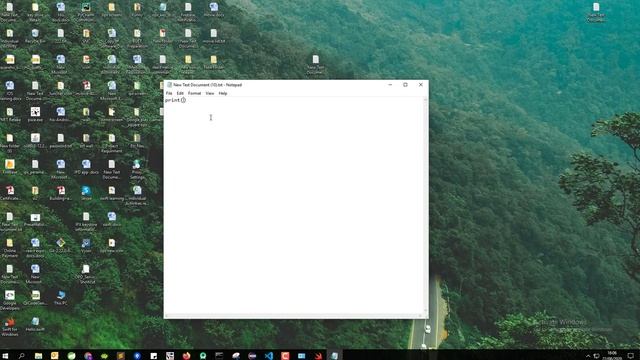The image size is (640, 360).
Task: Open the Swift app from the taskbar
Action: click(318, 356)
